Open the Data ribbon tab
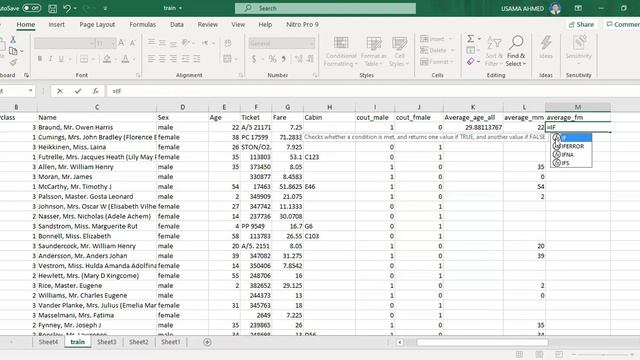This screenshot has height=360, width=640. [x=177, y=24]
